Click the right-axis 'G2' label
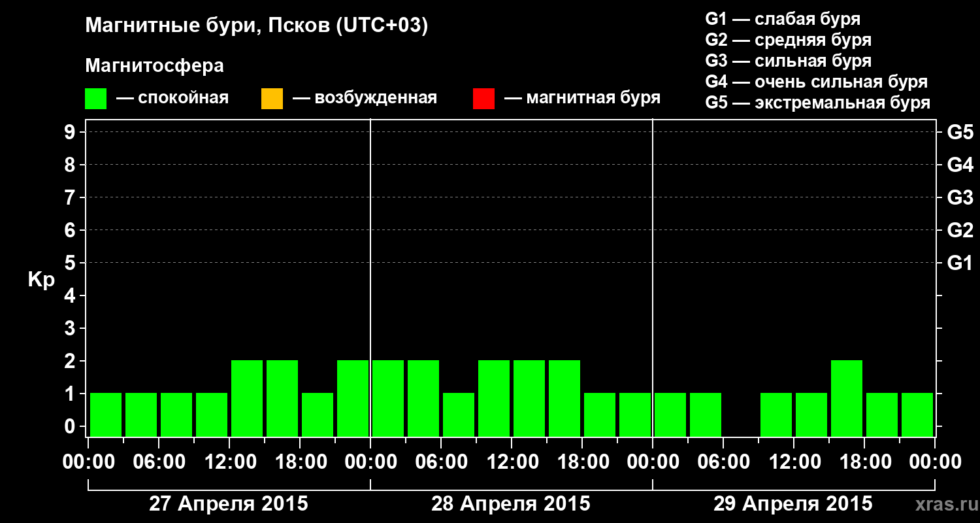 coord(960,230)
